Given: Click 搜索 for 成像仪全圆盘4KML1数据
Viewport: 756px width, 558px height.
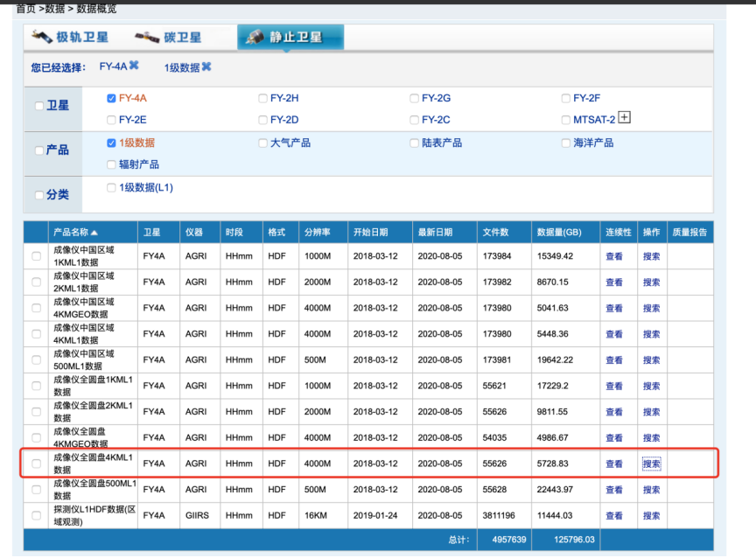Looking at the screenshot, I should click(x=651, y=463).
